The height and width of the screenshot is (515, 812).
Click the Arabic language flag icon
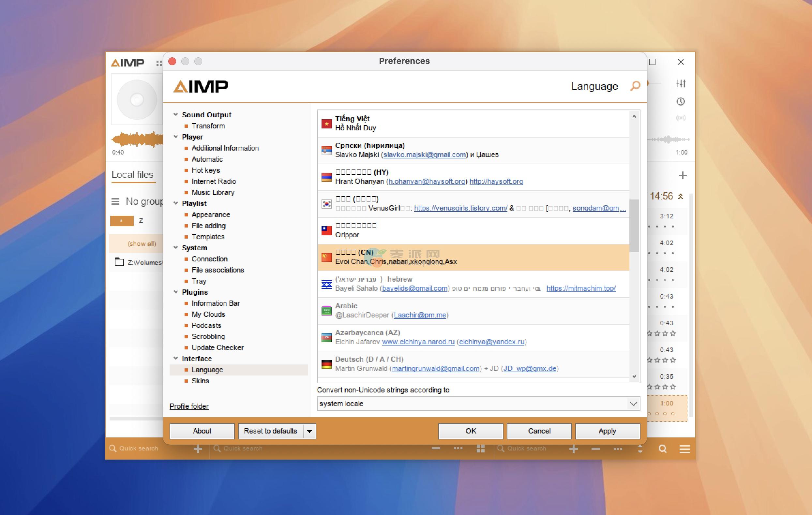pyautogui.click(x=326, y=310)
